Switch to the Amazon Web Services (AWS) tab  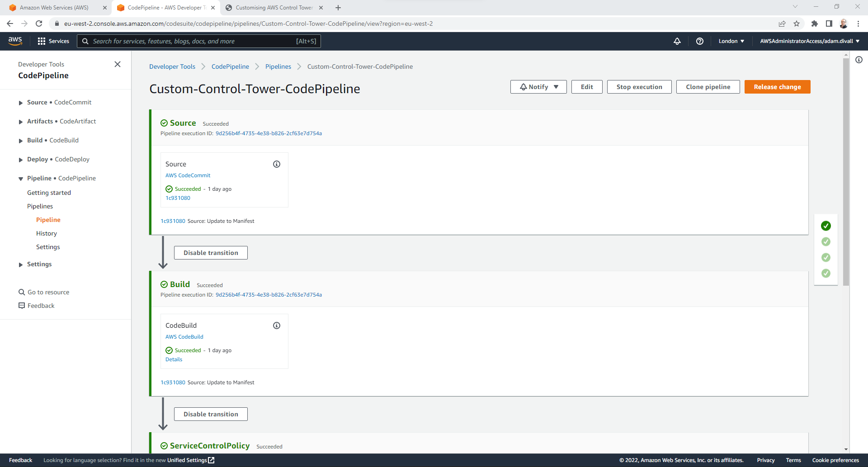coord(54,8)
